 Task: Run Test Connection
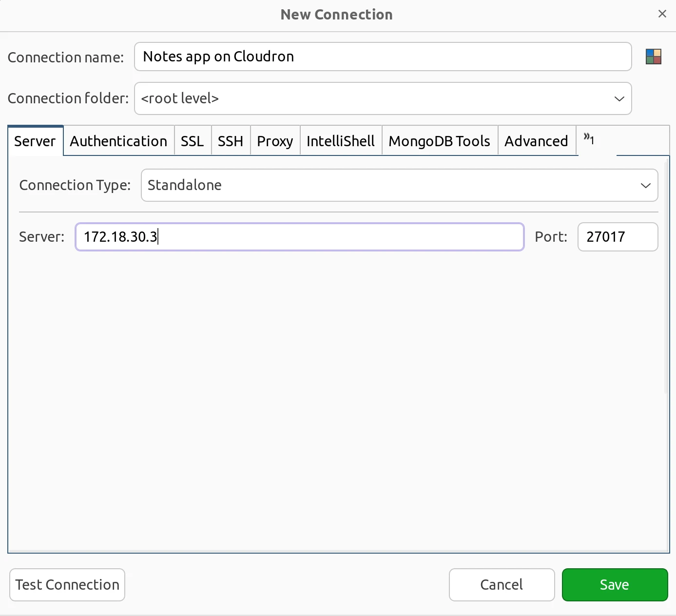pos(67,584)
